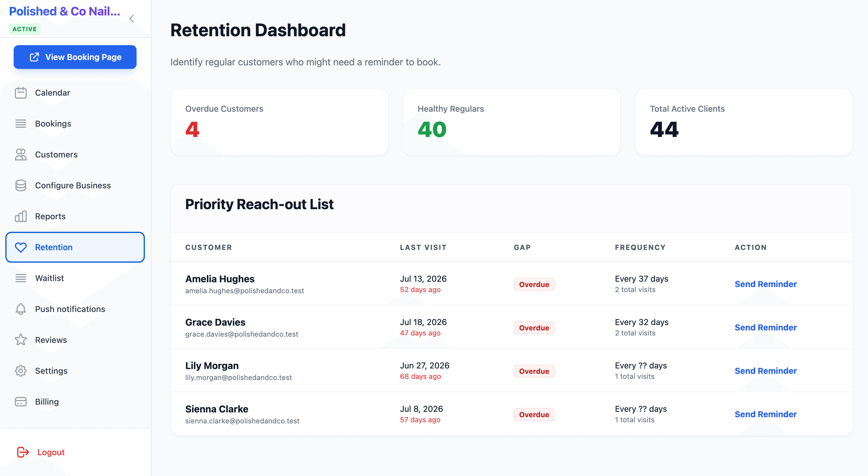Click the "Every 37 days" frequency text
This screenshot has height=476, width=868.
click(641, 279)
